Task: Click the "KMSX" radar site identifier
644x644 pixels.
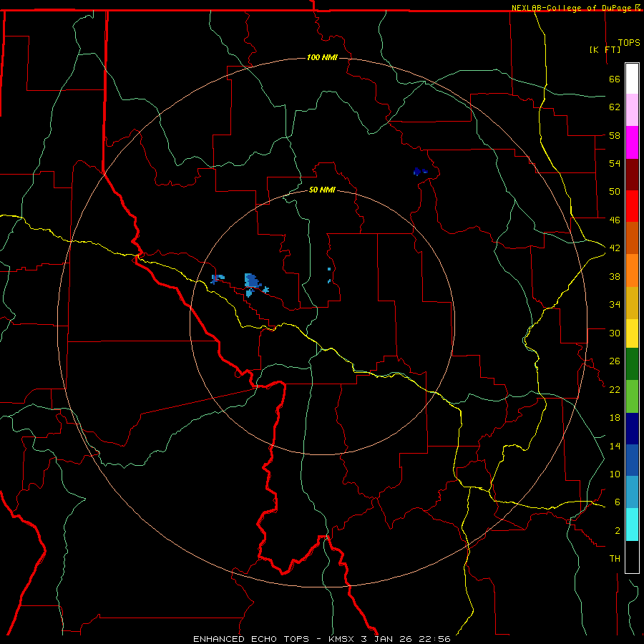Action: coord(341,639)
